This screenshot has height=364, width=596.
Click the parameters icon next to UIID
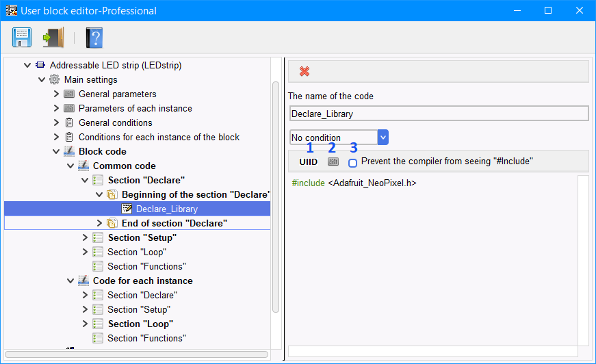pyautogui.click(x=333, y=161)
